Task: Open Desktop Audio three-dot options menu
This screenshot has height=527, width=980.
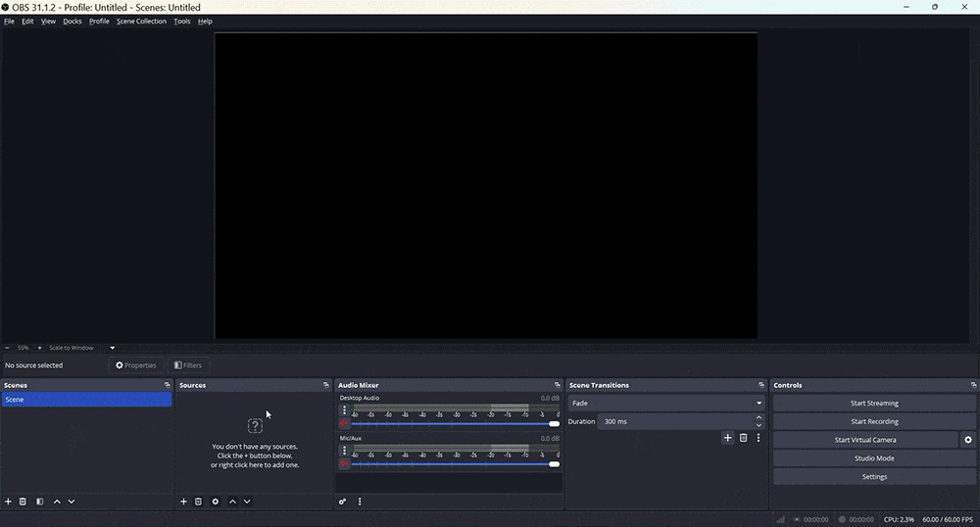Action: (344, 411)
